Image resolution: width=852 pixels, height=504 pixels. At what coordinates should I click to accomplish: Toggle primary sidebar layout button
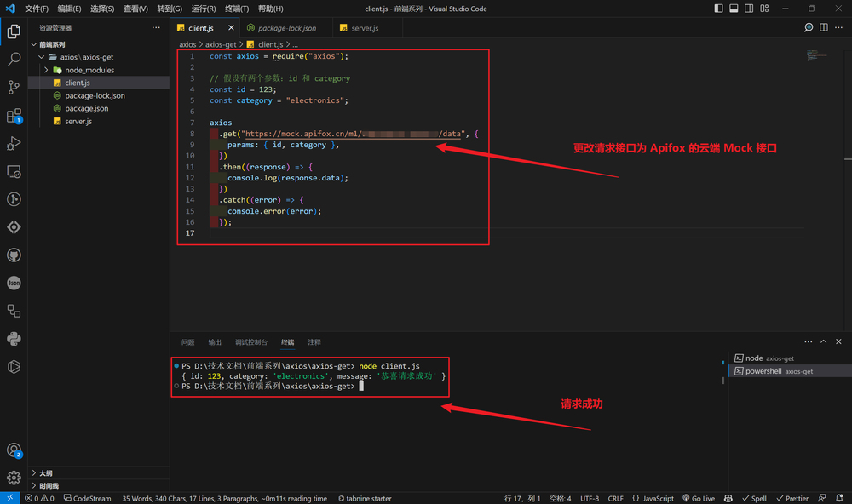718,9
